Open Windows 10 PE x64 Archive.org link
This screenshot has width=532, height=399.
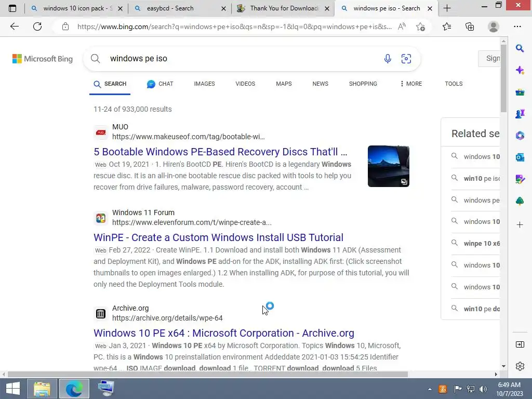click(x=224, y=333)
